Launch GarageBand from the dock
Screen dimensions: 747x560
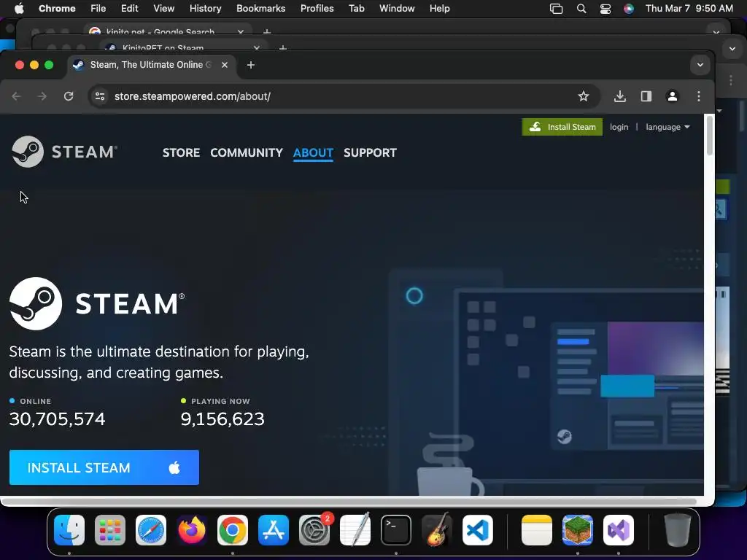pos(437,529)
